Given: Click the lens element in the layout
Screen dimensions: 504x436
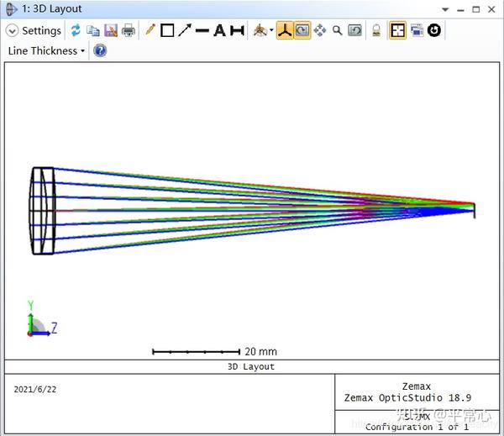Looking at the screenshot, I should (43, 211).
